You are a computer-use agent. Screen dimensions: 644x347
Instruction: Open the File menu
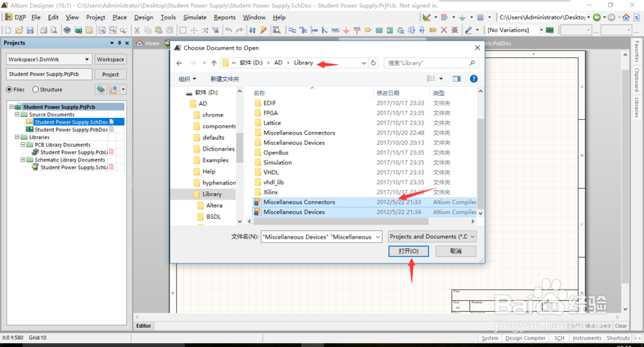tap(35, 17)
